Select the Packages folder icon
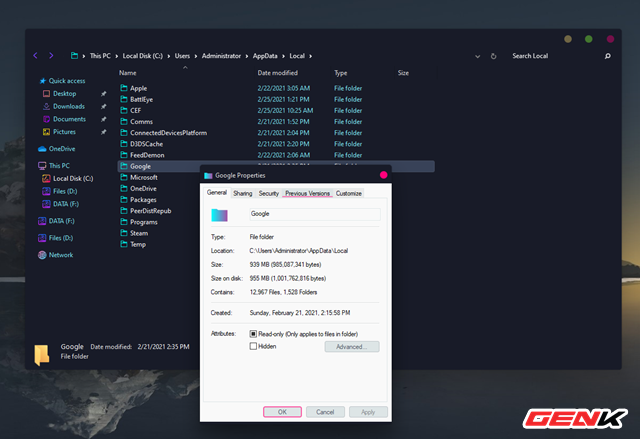The width and height of the screenshot is (640, 439). click(124, 199)
